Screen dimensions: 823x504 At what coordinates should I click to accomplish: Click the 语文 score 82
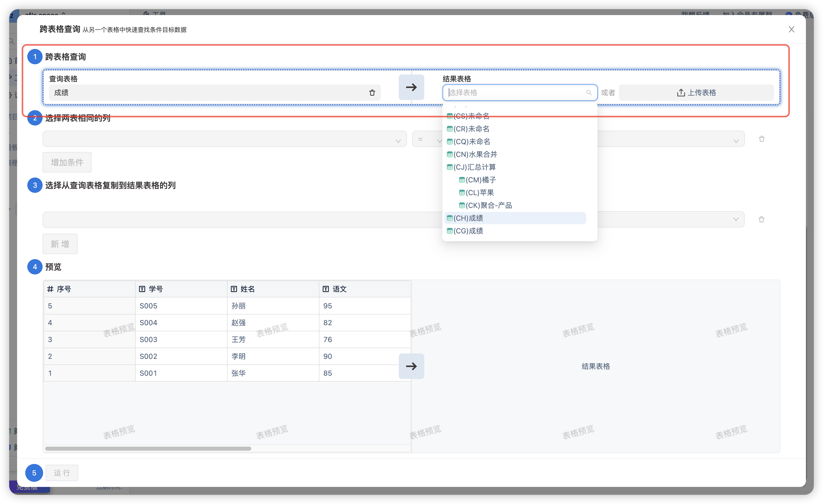365,323
